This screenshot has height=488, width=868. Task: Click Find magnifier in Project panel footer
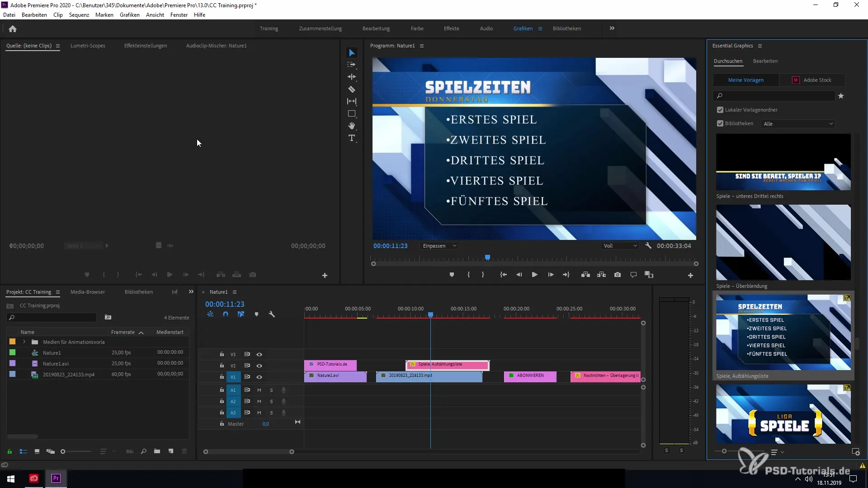pos(143,451)
